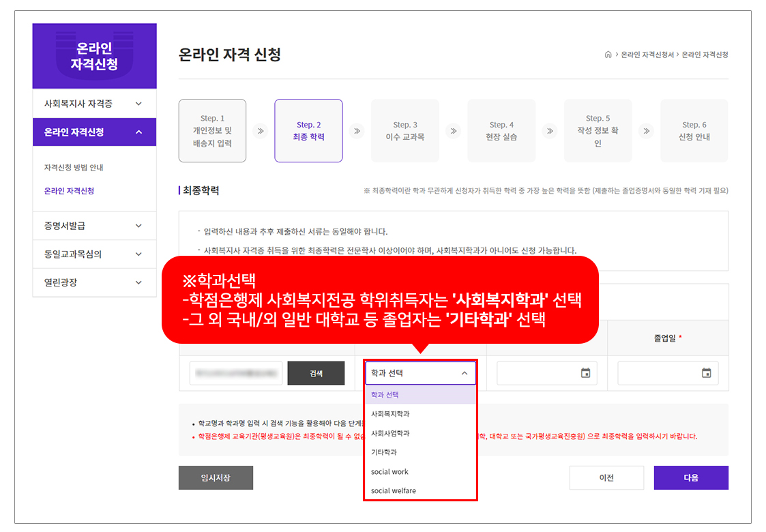The image size is (766, 532).
Task: Go back with the 이전 button
Action: (606, 477)
